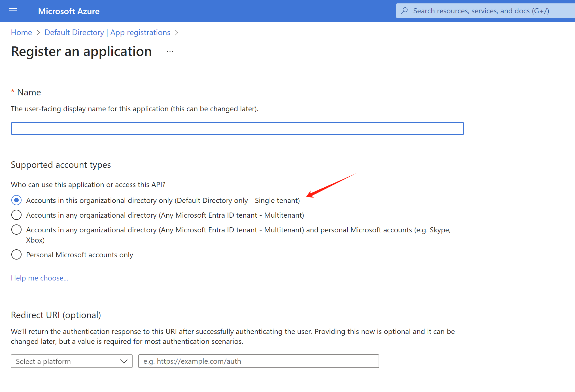
Task: Click the breadcrumb chevron after Home
Action: 38,33
